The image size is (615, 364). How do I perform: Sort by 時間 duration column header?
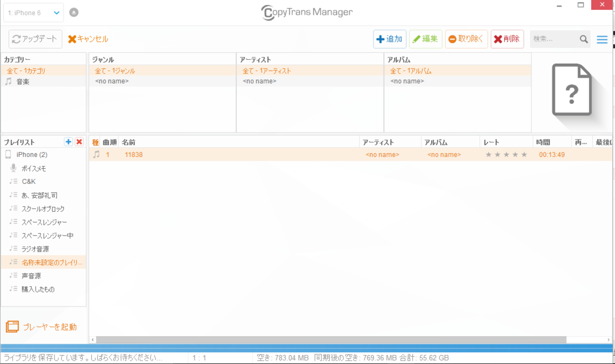(x=552, y=142)
